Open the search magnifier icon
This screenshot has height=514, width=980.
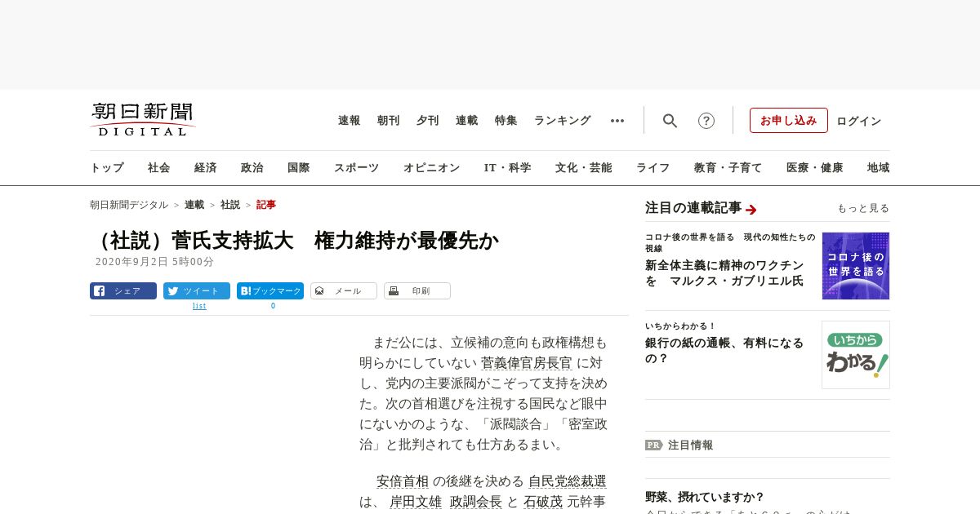point(670,121)
